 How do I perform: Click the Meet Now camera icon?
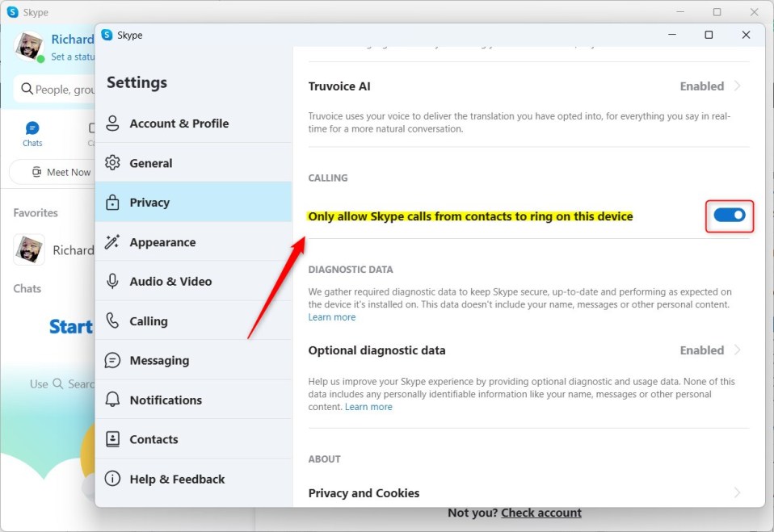pyautogui.click(x=36, y=172)
